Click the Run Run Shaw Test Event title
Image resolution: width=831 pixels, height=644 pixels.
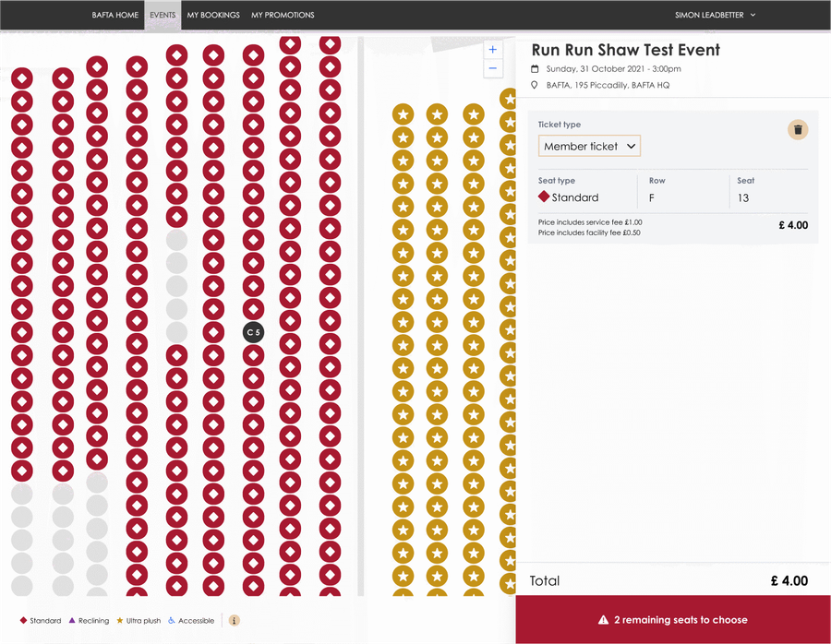tap(625, 50)
